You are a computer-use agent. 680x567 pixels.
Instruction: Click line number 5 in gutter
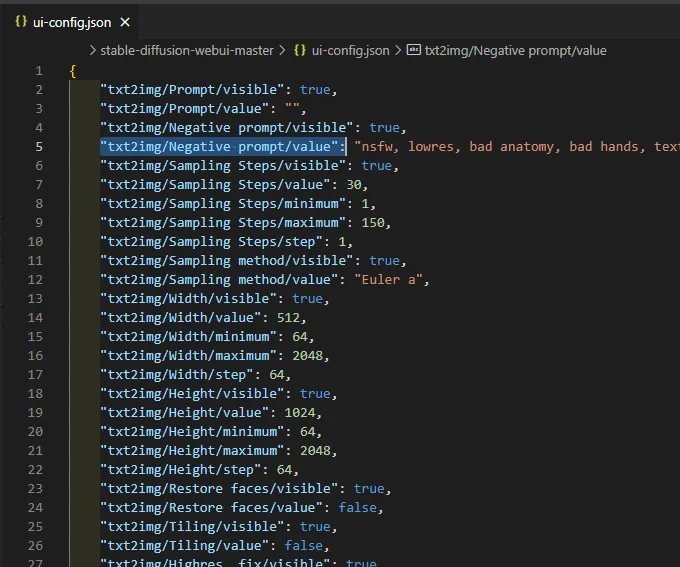pyautogui.click(x=39, y=147)
